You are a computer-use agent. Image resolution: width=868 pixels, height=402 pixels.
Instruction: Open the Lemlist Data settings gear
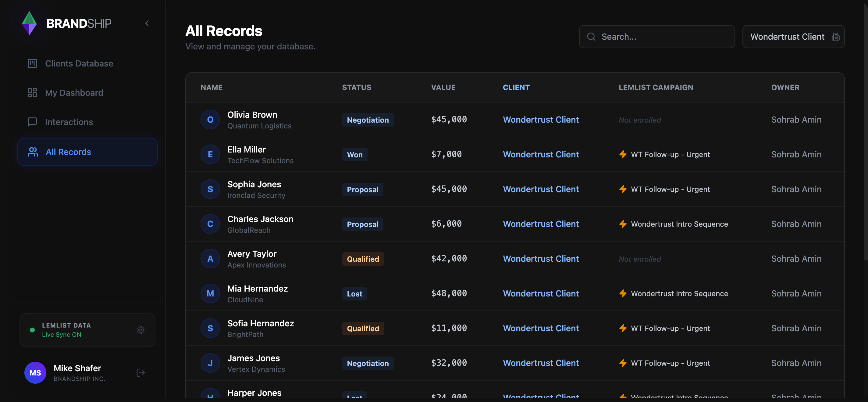141,330
